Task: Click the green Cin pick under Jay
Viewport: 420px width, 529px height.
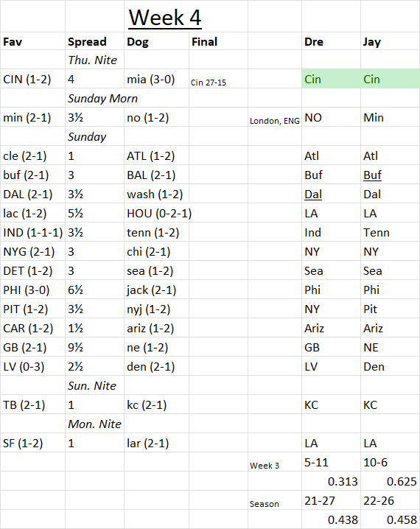Action: point(391,80)
